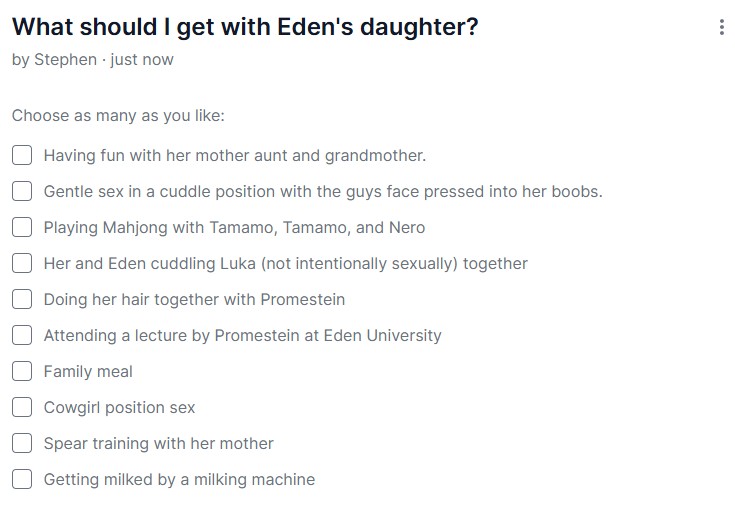Viewport: 735px width, 506px height.
Task: Tick the 'Gentle sex in a cuddle position' checkbox
Action: [22, 191]
